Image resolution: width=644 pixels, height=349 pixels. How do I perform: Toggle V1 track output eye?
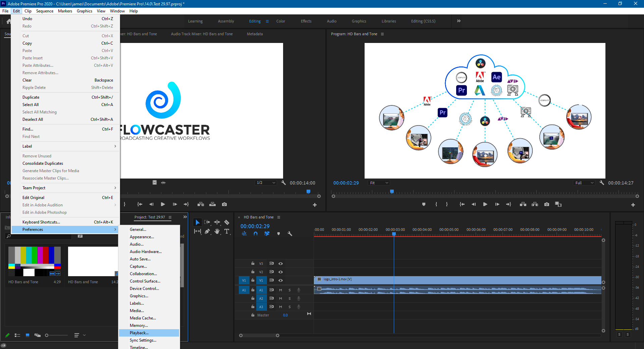pos(281,280)
